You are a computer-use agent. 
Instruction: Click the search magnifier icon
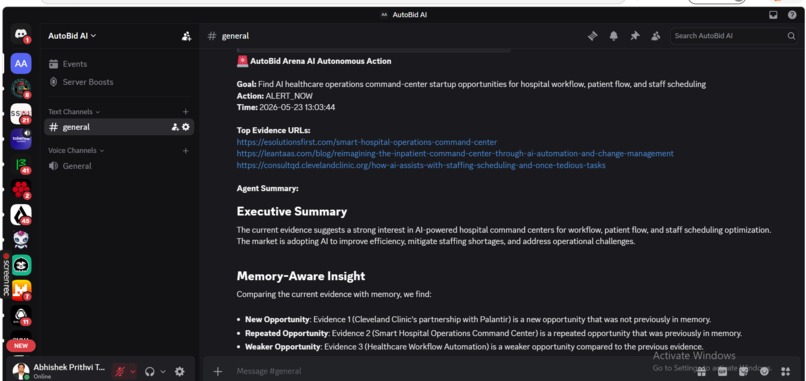(x=791, y=36)
